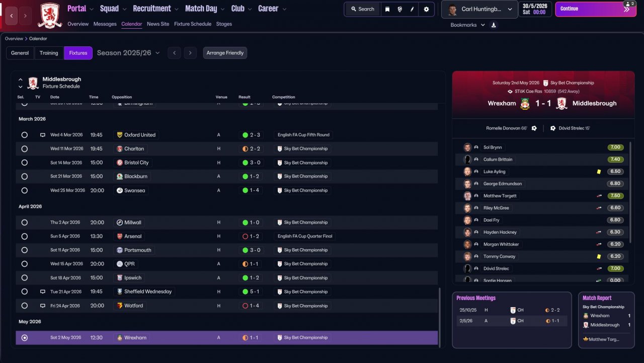Click the Middlesbrough crest in the Fixture Schedule header
This screenshot has height=363, width=644.
coord(33,83)
